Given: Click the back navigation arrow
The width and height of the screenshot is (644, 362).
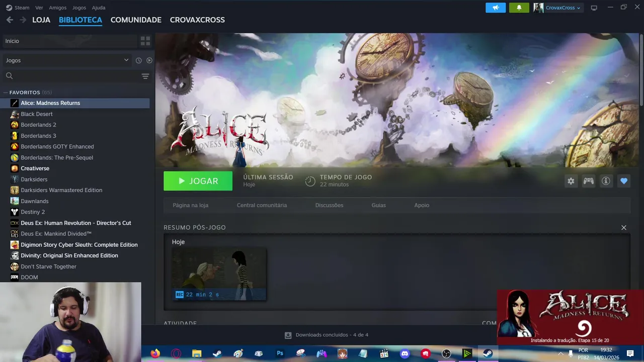Looking at the screenshot, I should pos(10,20).
